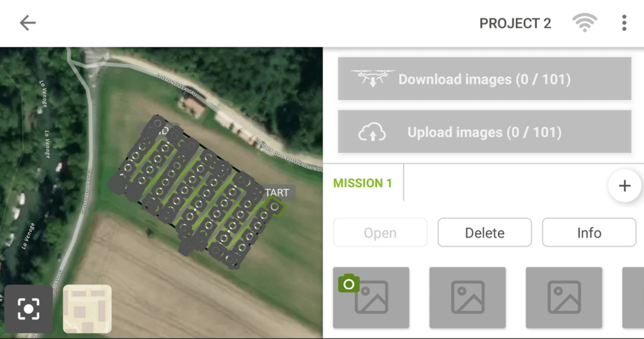Click the green camera badge on first image
The width and height of the screenshot is (644, 339).
(348, 284)
